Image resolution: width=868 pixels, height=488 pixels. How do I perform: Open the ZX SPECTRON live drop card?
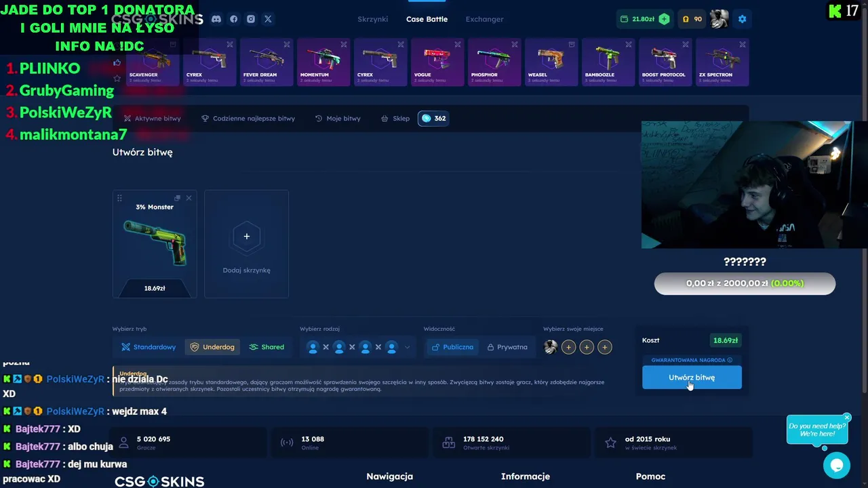(x=722, y=62)
